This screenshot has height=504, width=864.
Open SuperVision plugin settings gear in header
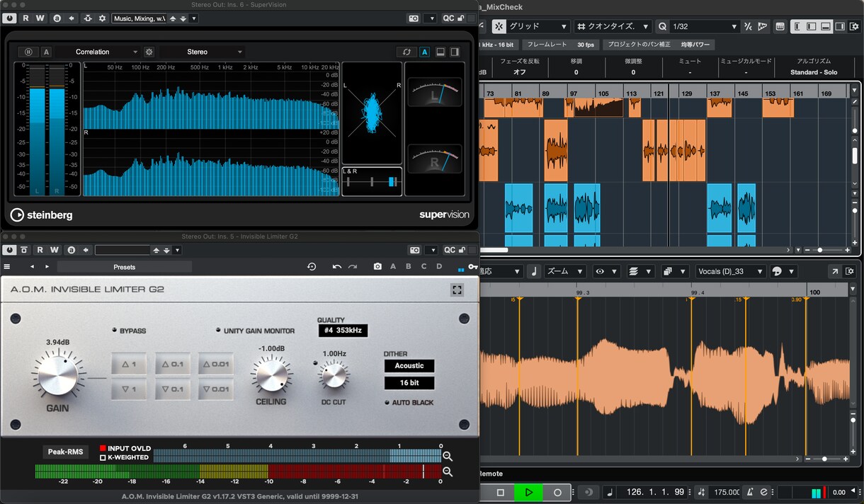pyautogui.click(x=102, y=18)
